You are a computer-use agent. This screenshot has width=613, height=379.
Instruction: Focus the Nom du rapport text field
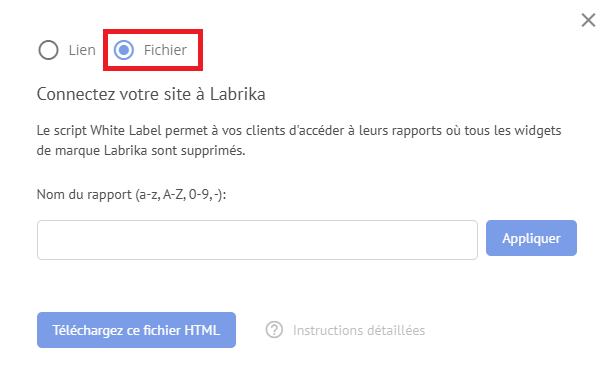[x=257, y=240]
